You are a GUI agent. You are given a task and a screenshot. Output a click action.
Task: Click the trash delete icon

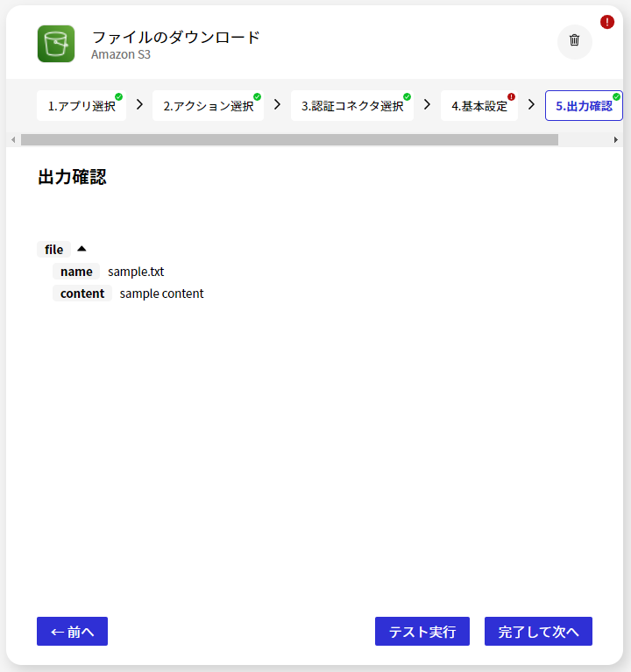click(574, 41)
